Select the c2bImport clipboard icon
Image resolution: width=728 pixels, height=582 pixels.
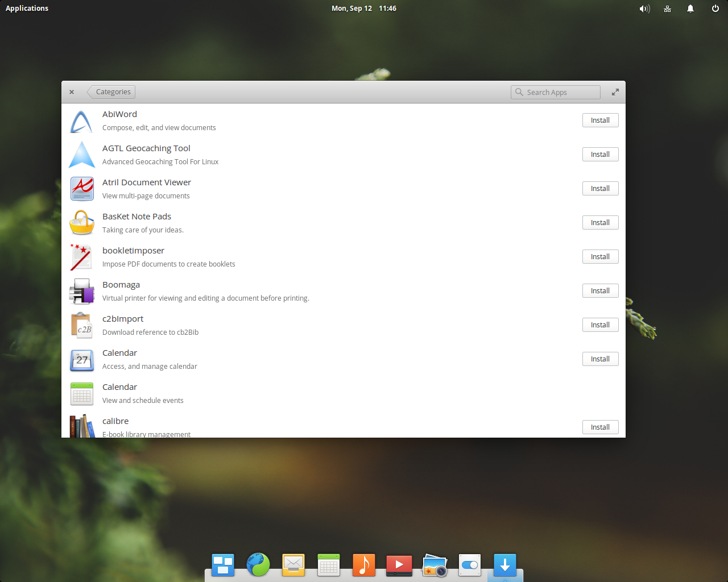click(81, 325)
